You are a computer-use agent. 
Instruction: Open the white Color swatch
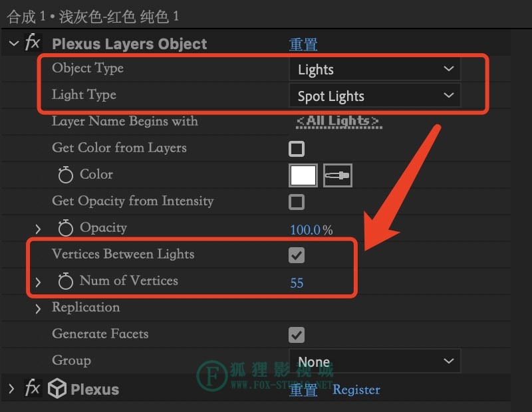[x=303, y=175]
